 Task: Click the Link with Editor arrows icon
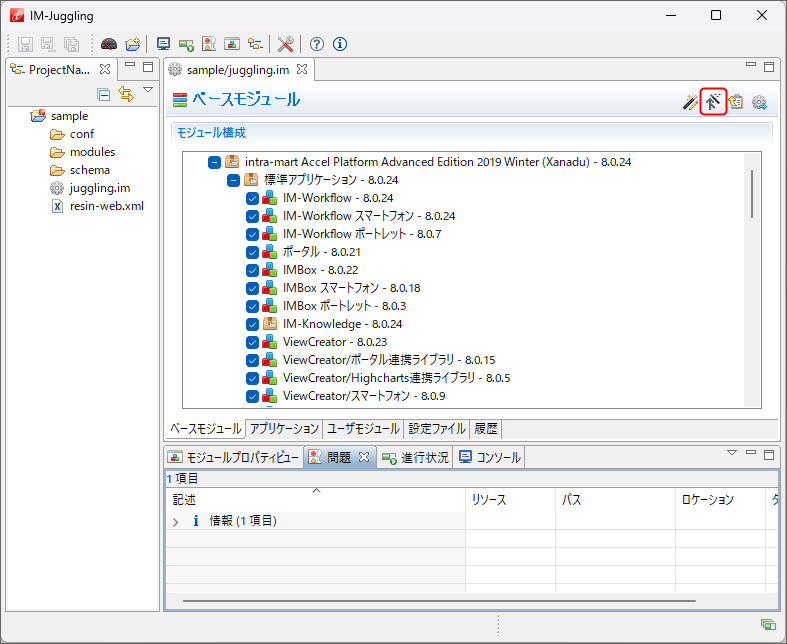(126, 94)
